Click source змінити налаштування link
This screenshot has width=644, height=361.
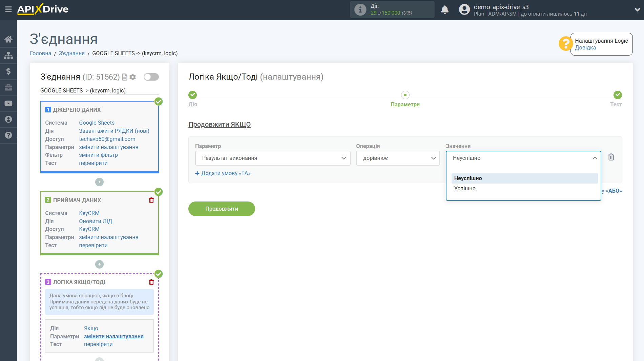pos(108,147)
